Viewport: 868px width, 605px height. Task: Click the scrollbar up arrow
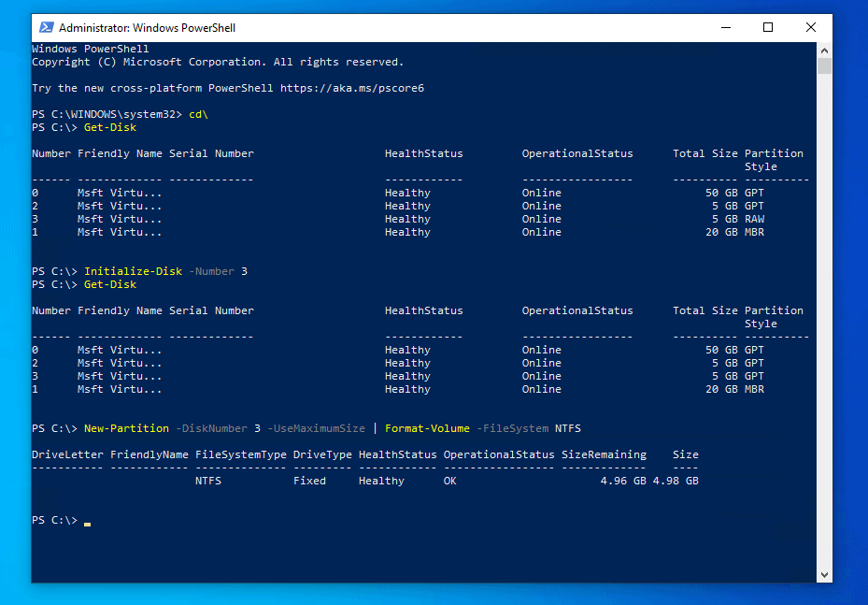click(824, 49)
